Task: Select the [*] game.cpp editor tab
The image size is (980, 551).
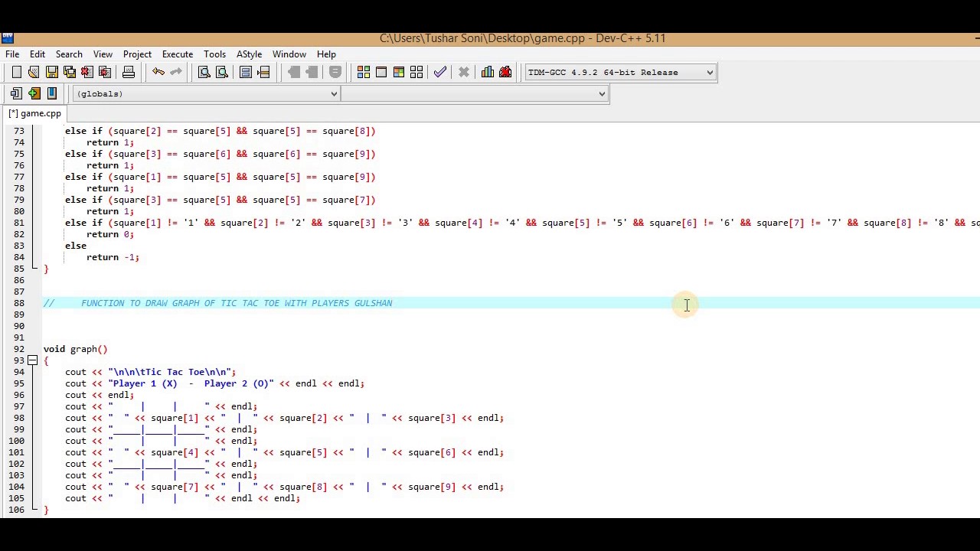Action: [34, 113]
